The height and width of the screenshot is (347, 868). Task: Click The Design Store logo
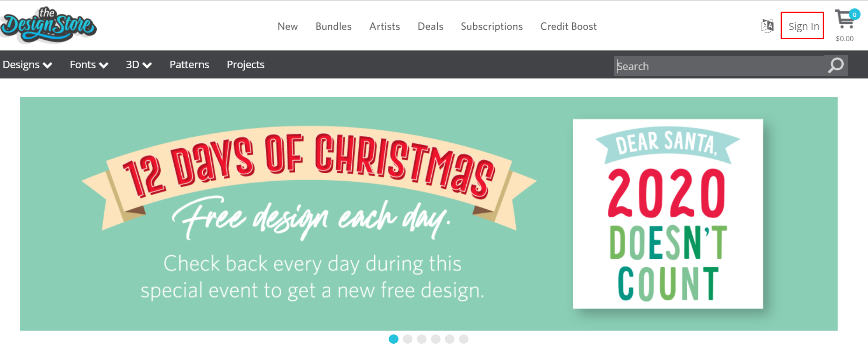coord(49,25)
